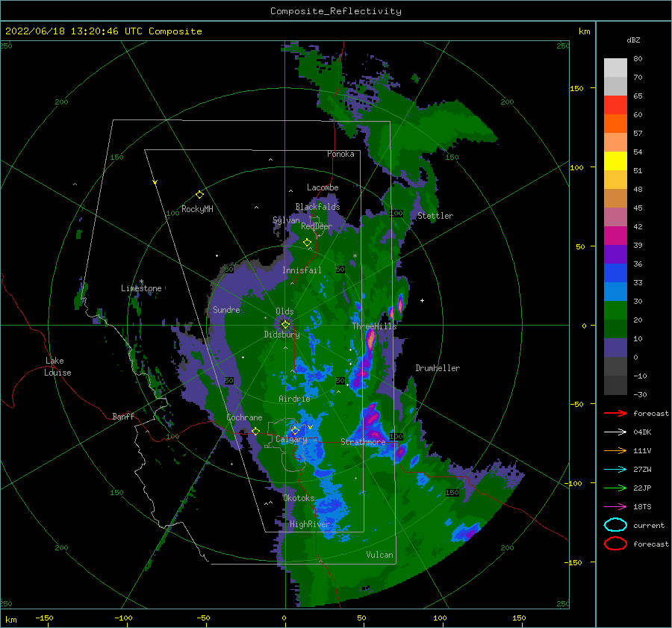Click the Ponoka city label
The width and height of the screenshot is (672, 628).
[x=340, y=154]
